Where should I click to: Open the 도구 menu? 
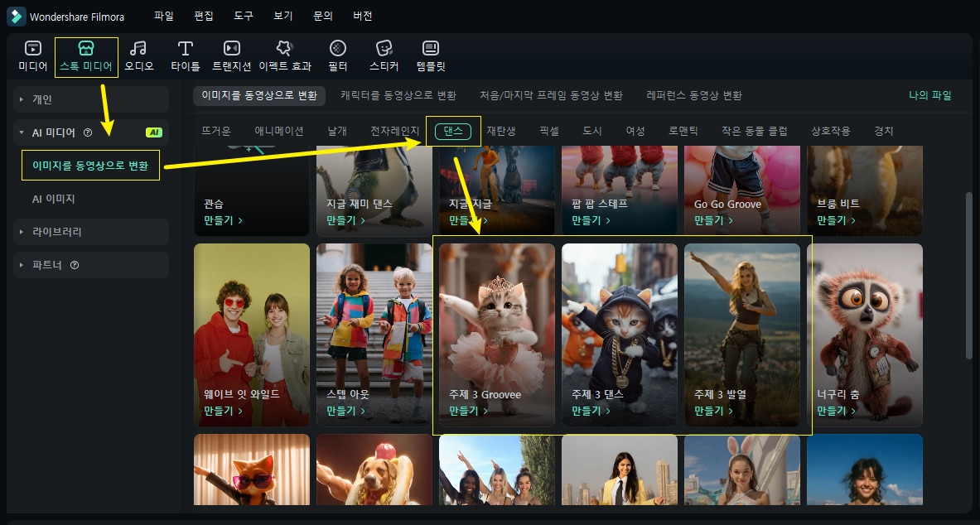point(244,17)
